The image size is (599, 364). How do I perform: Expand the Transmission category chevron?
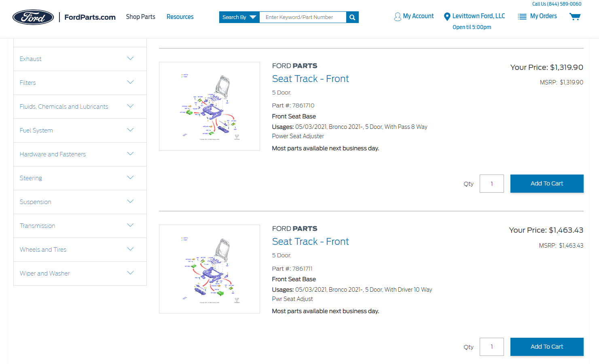[x=130, y=225]
